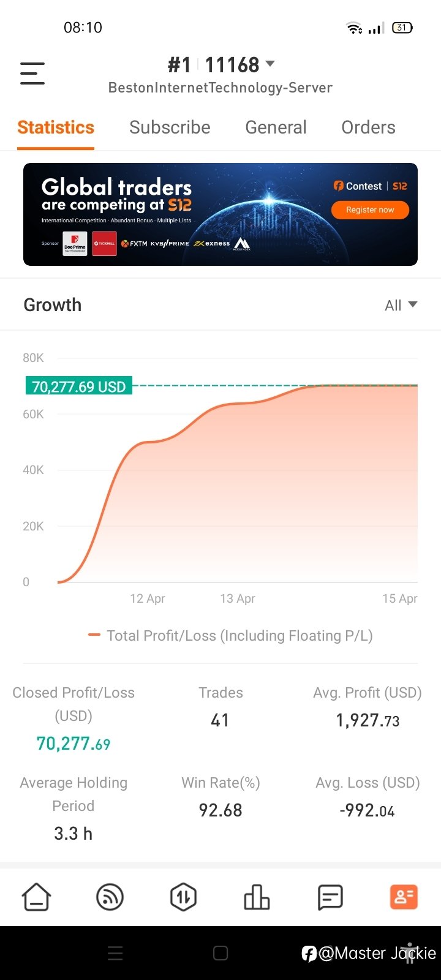Open the chat messages icon
The image size is (441, 980).
tap(330, 898)
